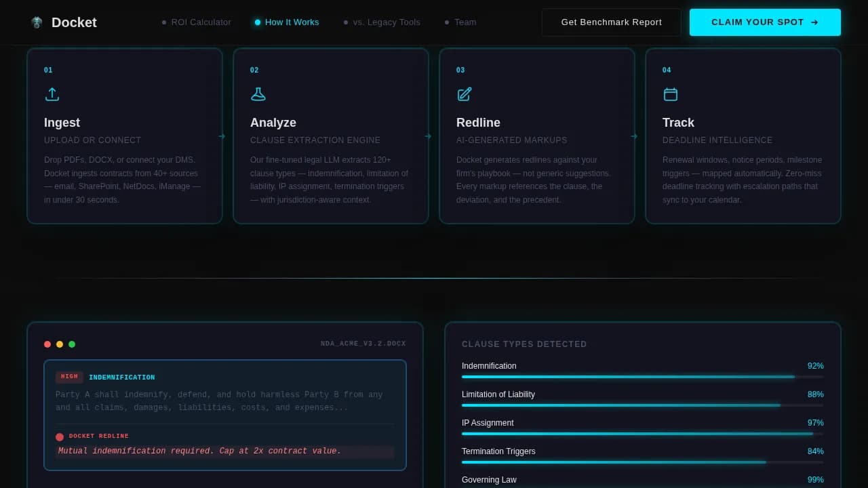Screen dimensions: 868x488
Task: Click the Indemnification label in clause list
Action: [489, 366]
